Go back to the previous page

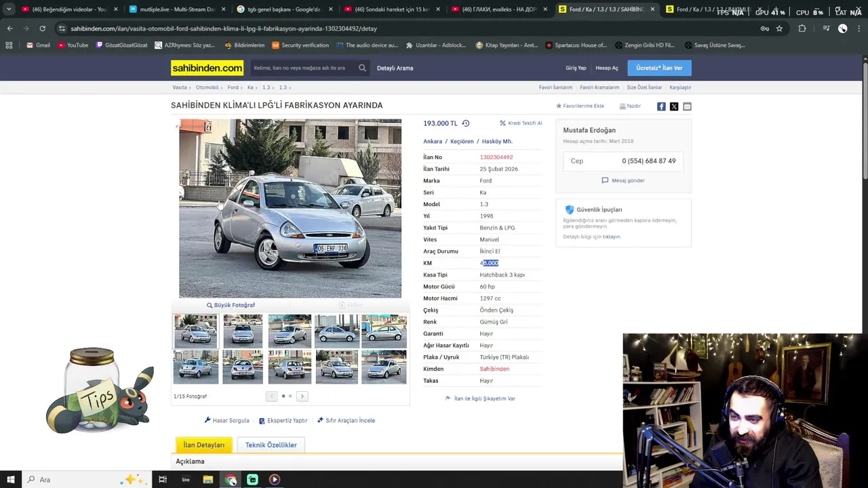coord(9,28)
